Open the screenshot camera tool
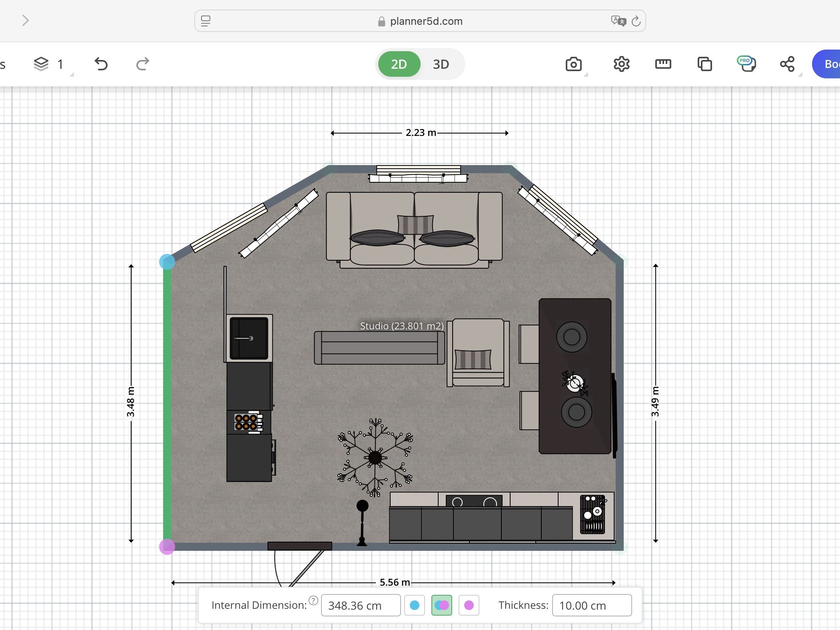Viewport: 840px width, 630px height. (x=574, y=64)
